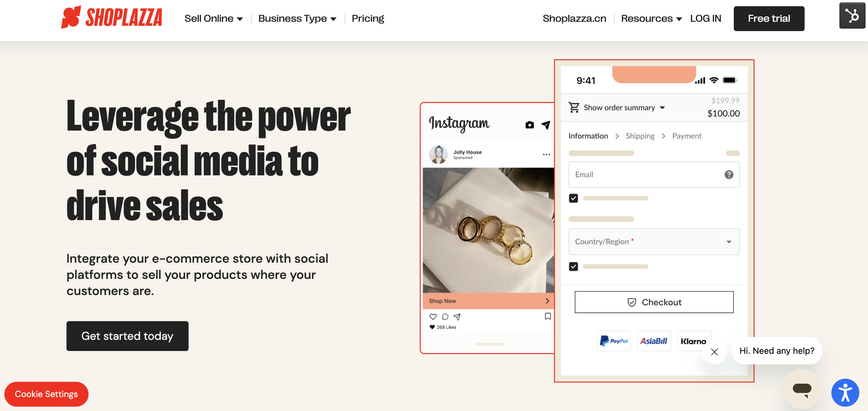Click the comment icon under the post
This screenshot has height=411, width=868.
pyautogui.click(x=445, y=316)
